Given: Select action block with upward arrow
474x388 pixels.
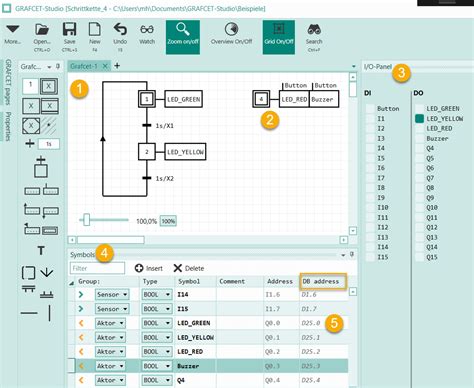Looking at the screenshot, I should (32, 209).
